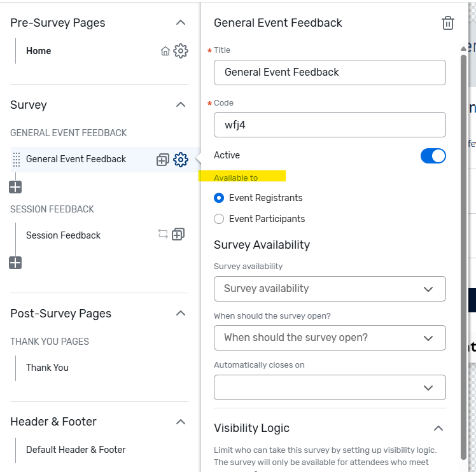Open Survey availability dropdown
Screen dimensions: 476x472
(x=330, y=289)
